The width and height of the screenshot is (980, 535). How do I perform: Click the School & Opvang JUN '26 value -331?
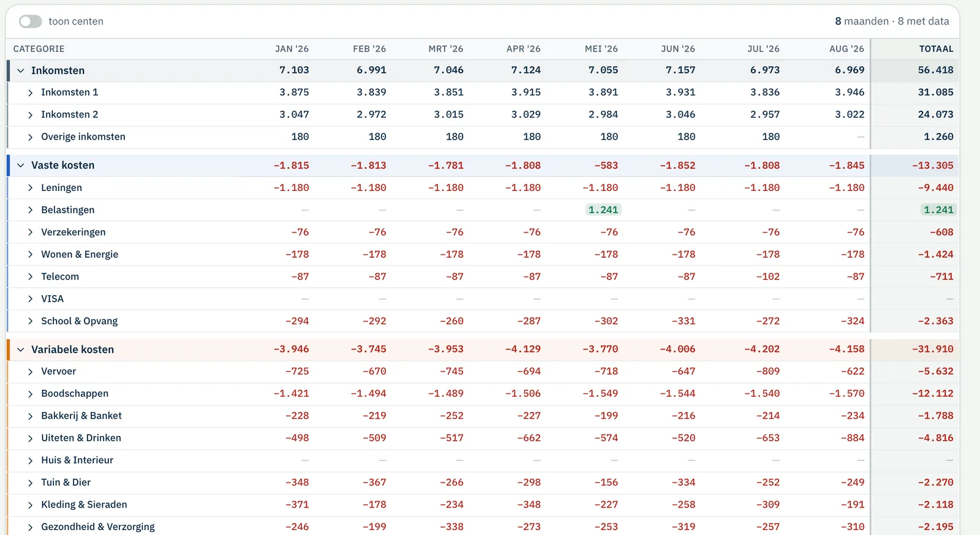[x=684, y=321]
